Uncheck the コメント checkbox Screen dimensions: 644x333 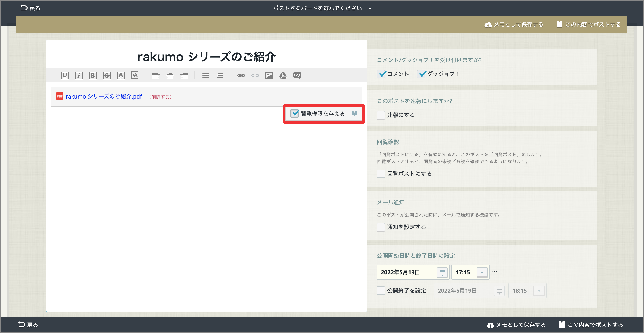pyautogui.click(x=381, y=74)
